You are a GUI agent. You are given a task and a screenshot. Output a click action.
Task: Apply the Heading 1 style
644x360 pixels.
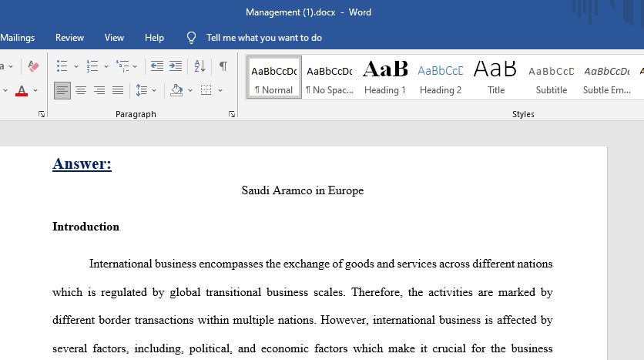point(385,77)
